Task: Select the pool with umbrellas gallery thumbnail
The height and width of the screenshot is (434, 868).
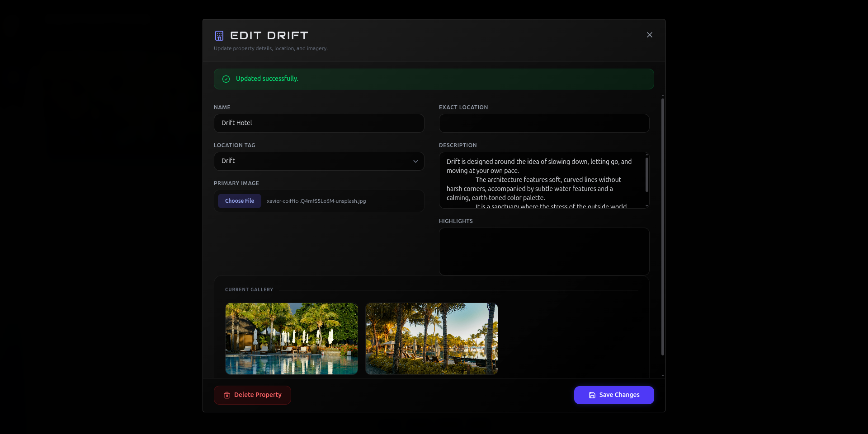Action: coord(292,339)
